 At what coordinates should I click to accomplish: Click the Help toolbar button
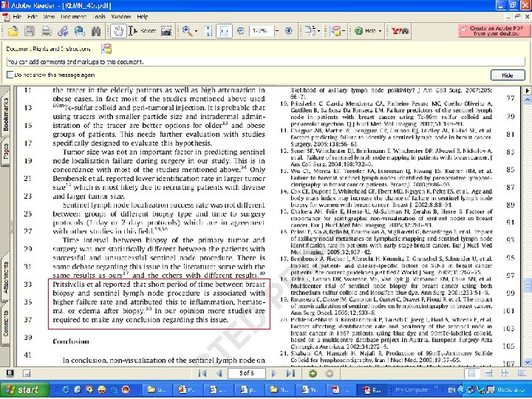[365, 31]
